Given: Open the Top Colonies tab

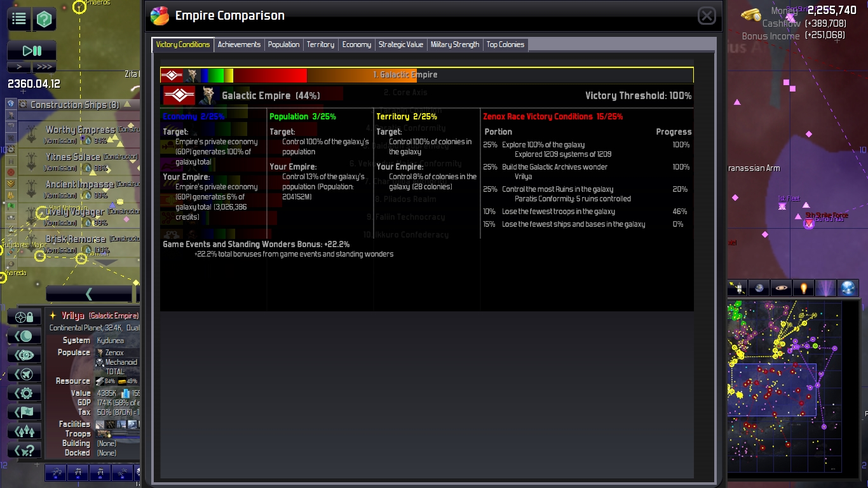Looking at the screenshot, I should pos(505,44).
